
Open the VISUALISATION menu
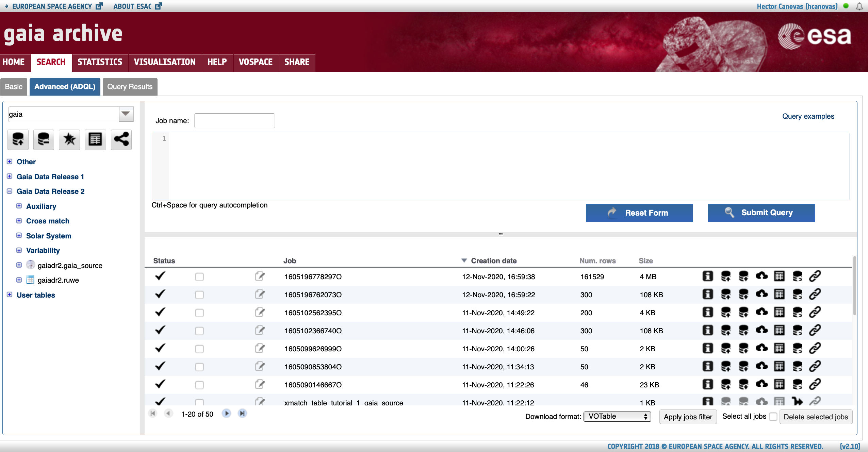point(165,62)
